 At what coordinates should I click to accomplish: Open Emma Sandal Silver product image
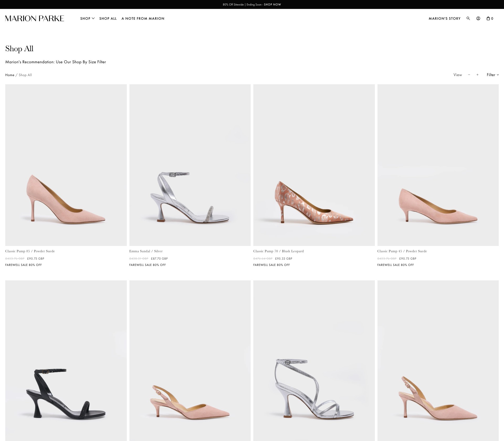coord(190,165)
